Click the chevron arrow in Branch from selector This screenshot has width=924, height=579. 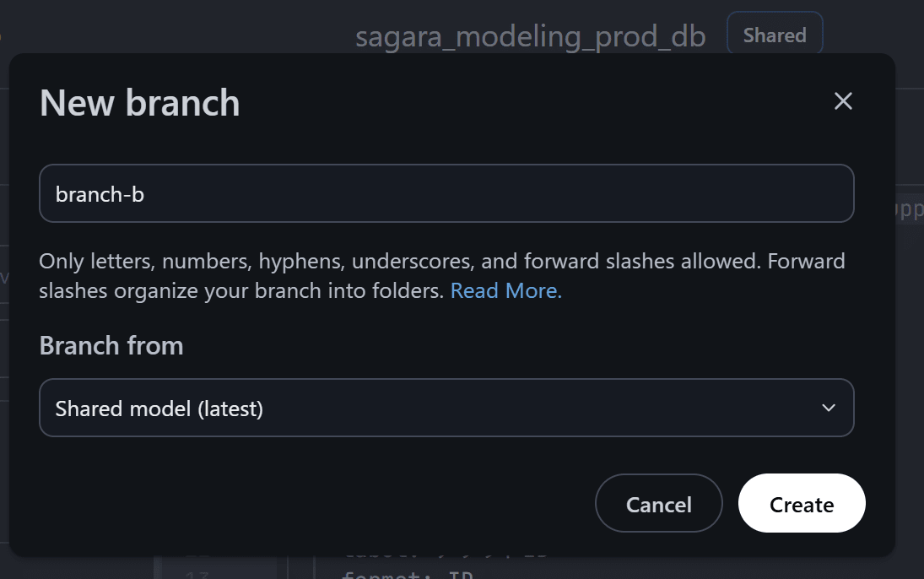point(829,409)
